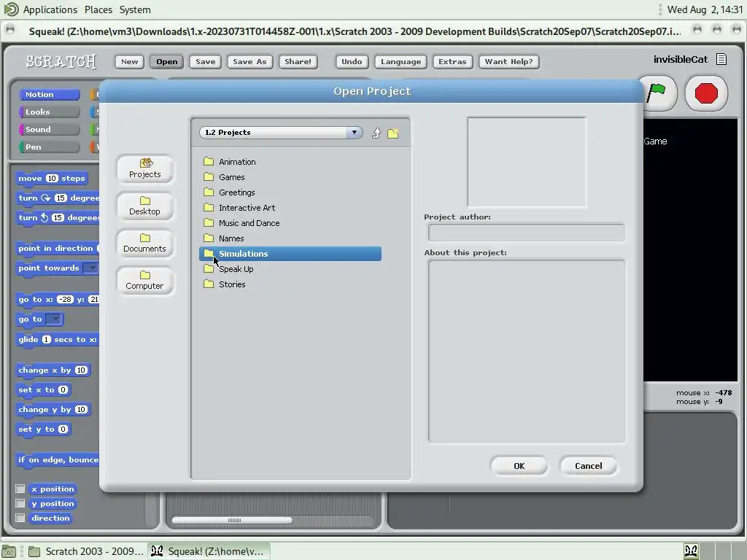
Task: Open the Documents shortcut folder
Action: (x=145, y=243)
